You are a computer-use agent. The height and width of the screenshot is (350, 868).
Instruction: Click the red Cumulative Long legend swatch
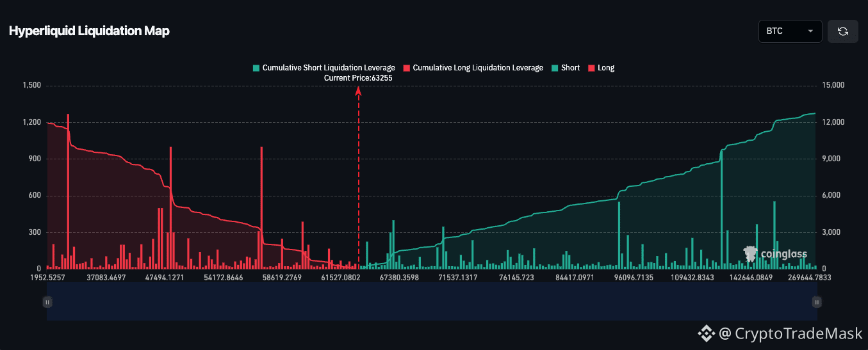407,68
